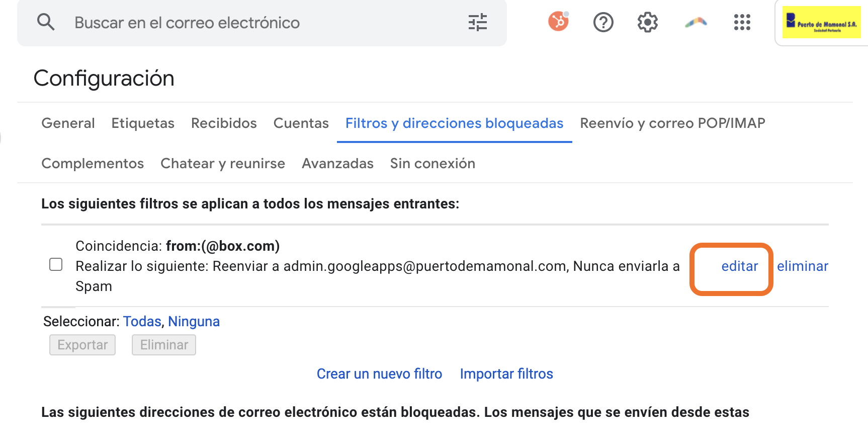Focus the Buscar en el correo field

pos(251,23)
